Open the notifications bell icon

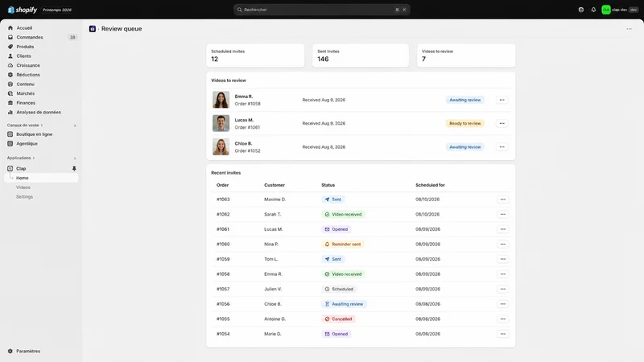pos(593,10)
